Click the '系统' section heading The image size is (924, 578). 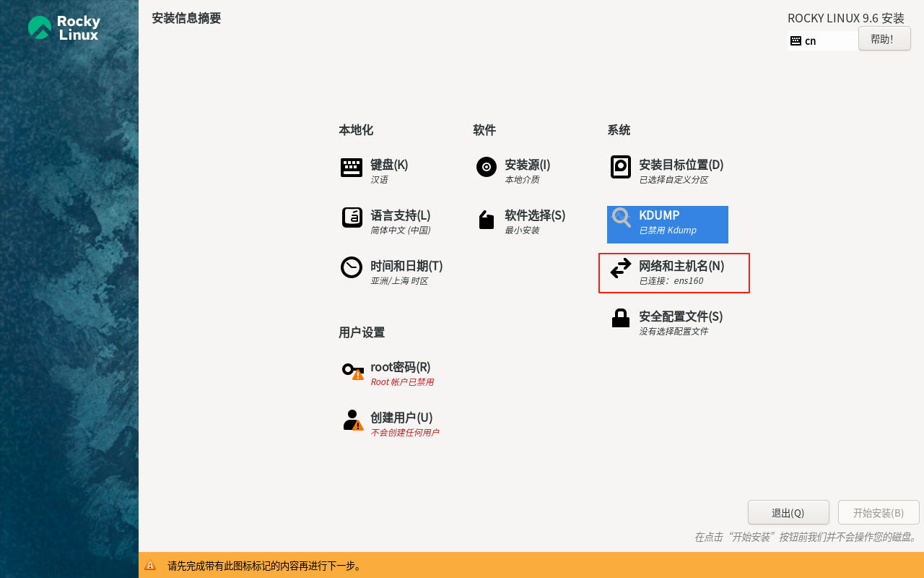tap(619, 130)
